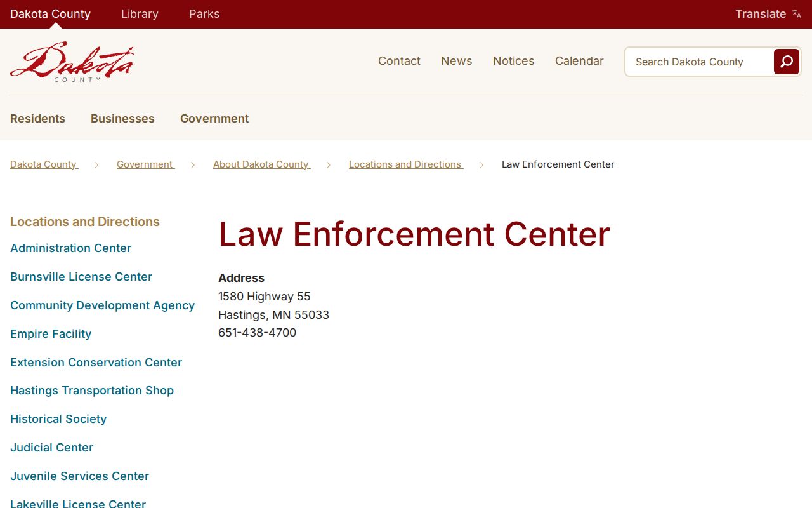Follow the About Dakota County breadcrumb
This screenshot has width=812, height=508.
261,164
